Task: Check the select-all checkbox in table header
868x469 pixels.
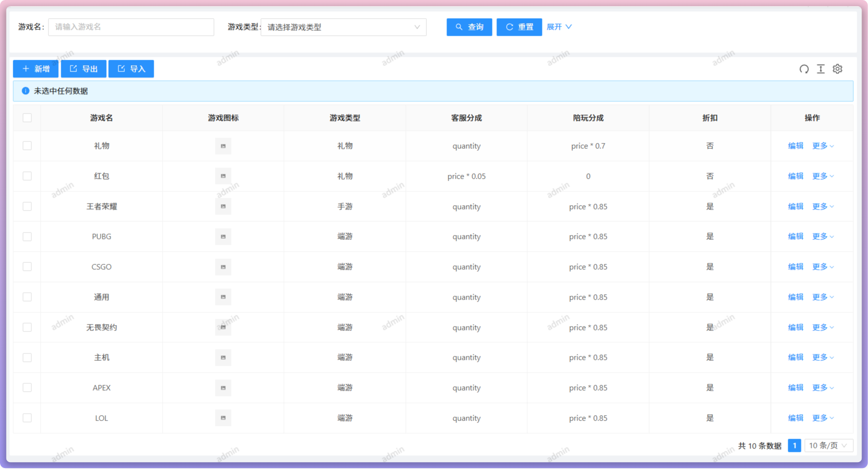Action: 27,117
